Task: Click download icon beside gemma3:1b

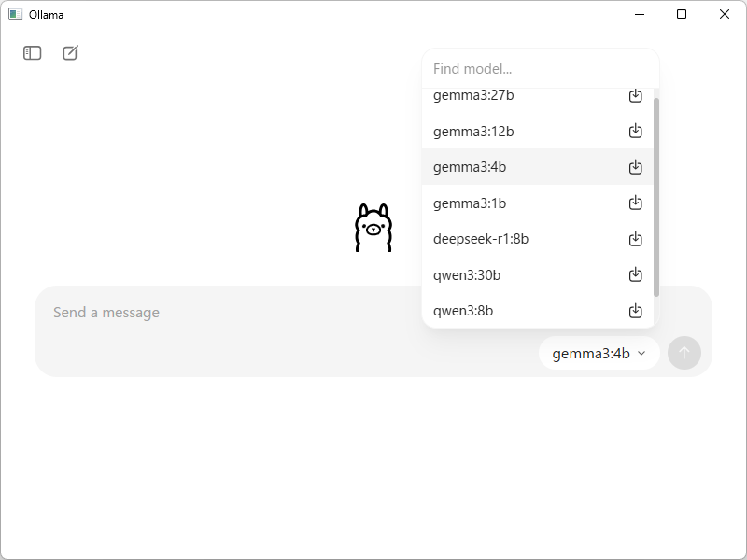Action: tap(636, 203)
